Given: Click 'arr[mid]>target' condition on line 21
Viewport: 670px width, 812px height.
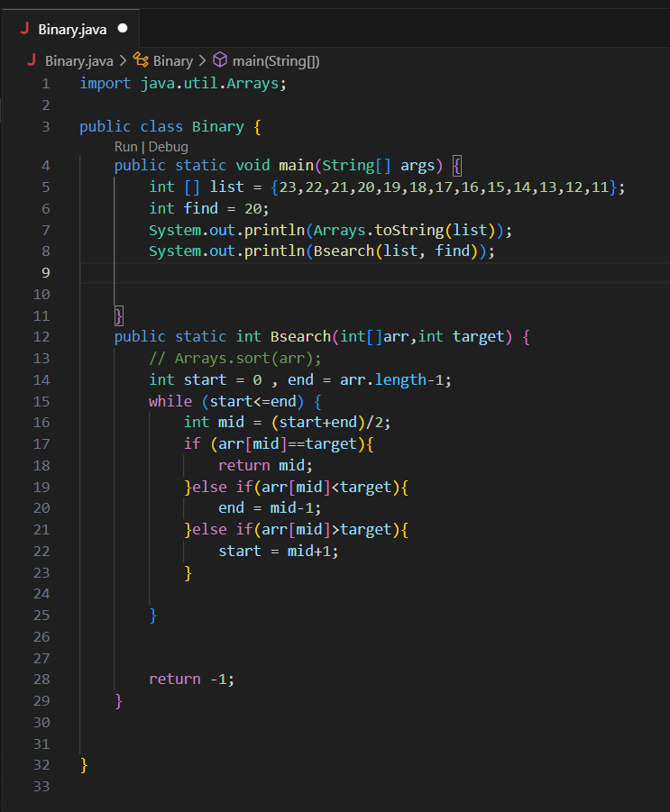Looking at the screenshot, I should click(326, 530).
